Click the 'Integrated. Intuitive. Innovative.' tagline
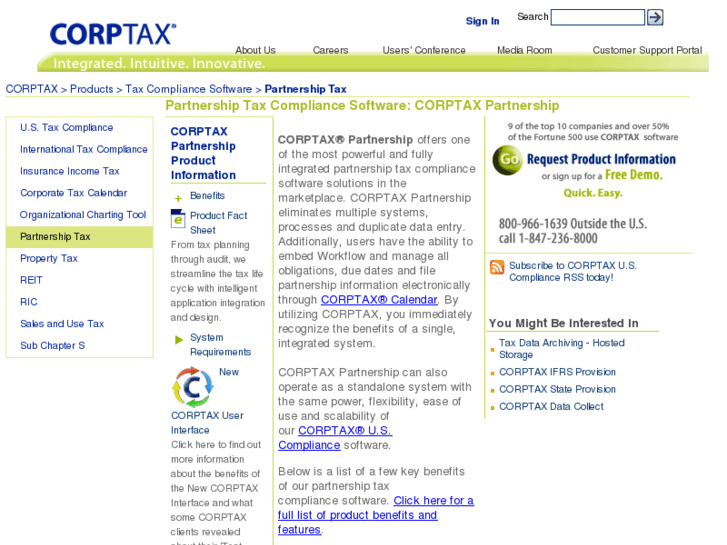The width and height of the screenshot is (727, 545). 159,64
